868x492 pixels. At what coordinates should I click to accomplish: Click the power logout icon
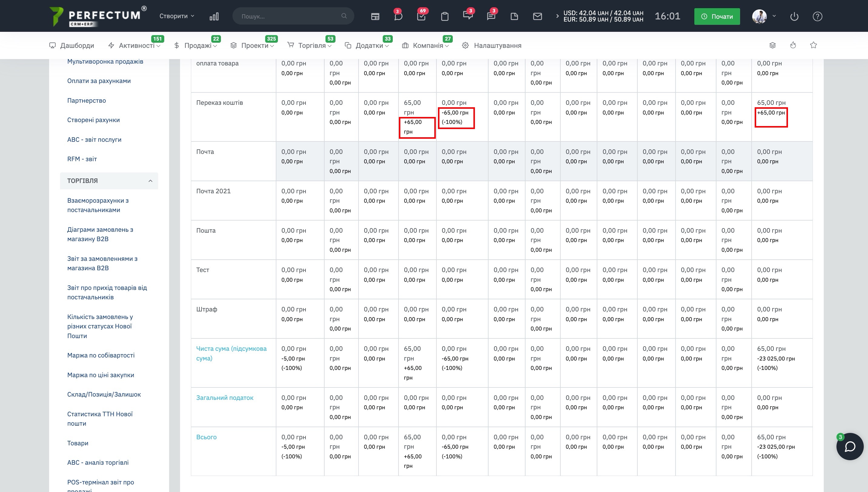coord(794,16)
